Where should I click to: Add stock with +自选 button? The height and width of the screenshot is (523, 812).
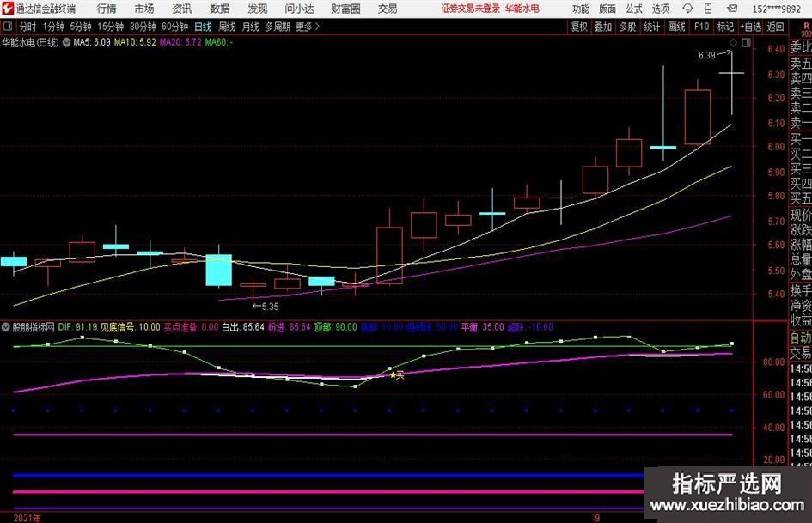click(x=751, y=27)
